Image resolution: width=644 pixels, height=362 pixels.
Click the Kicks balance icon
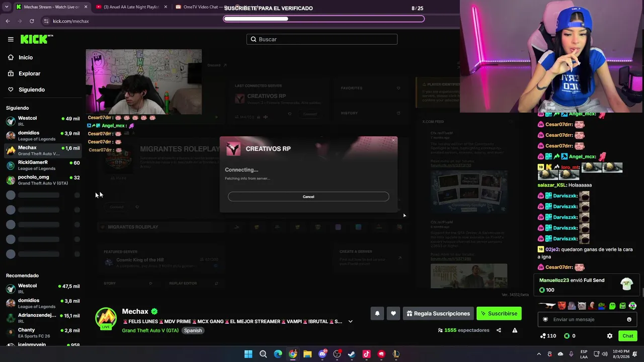pyautogui.click(x=567, y=336)
